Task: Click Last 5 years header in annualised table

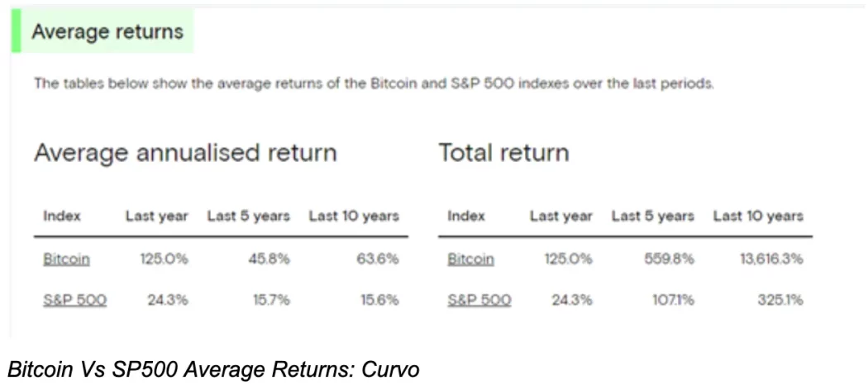Action: 248,216
